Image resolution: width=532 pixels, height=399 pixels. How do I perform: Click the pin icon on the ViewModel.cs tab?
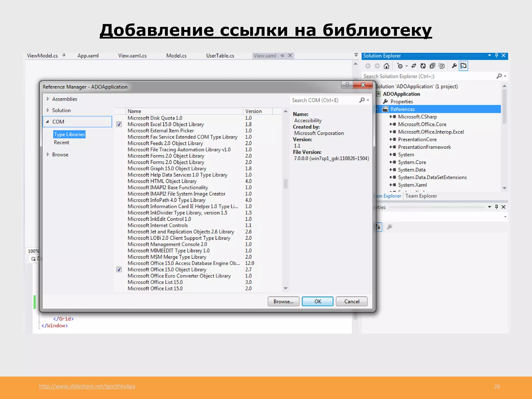tap(64, 55)
